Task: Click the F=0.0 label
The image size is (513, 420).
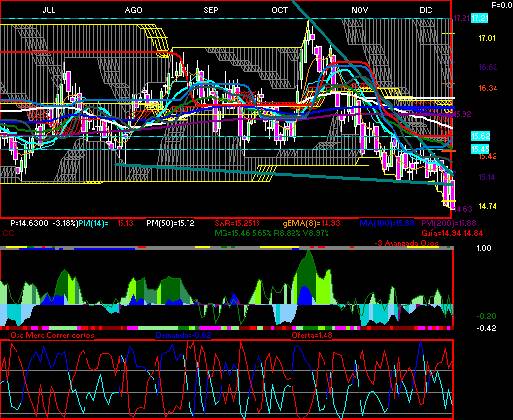Action: [502, 5]
